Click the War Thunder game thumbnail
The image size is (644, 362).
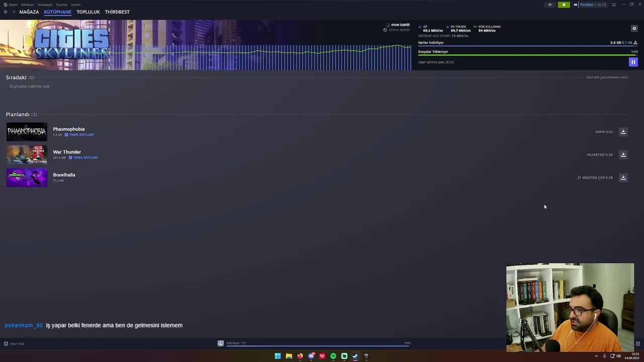pyautogui.click(x=27, y=154)
